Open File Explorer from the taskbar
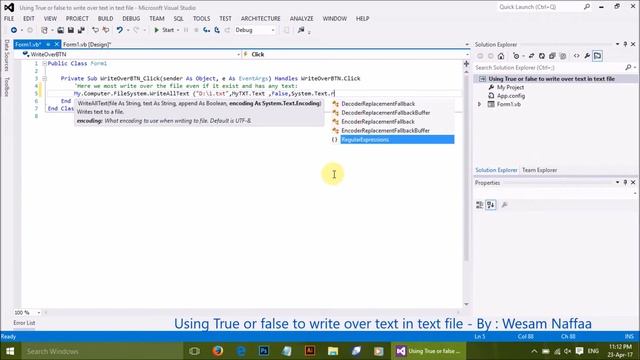Viewport: 640px width, 360px height. point(333,351)
